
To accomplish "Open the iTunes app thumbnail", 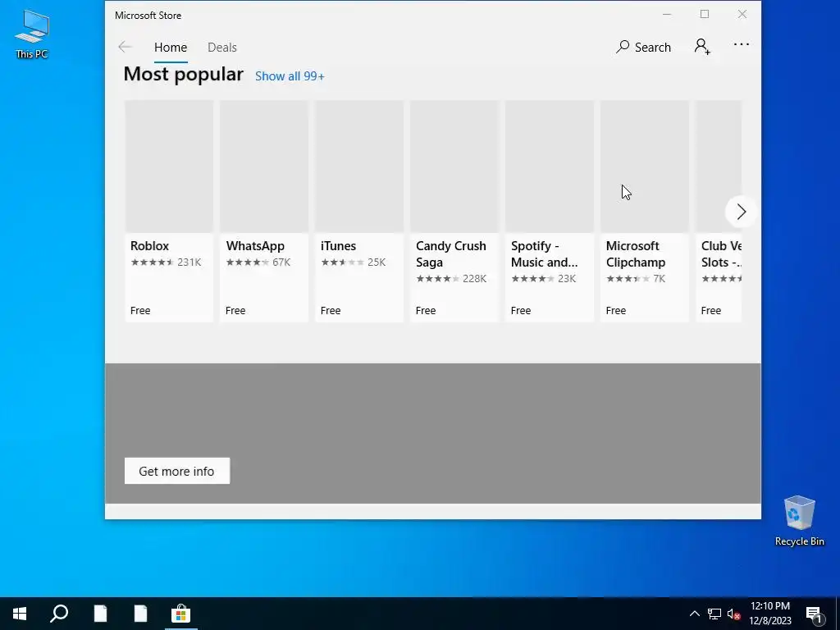I will click(359, 167).
